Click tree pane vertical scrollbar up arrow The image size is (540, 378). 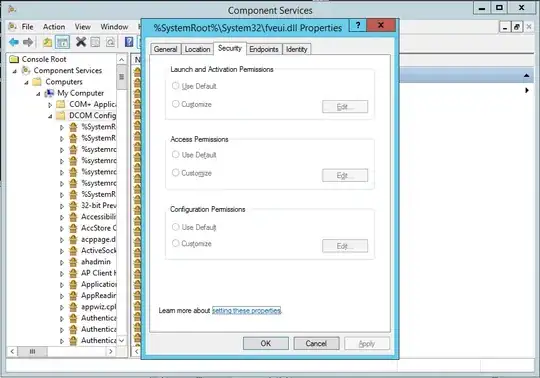[122, 60]
